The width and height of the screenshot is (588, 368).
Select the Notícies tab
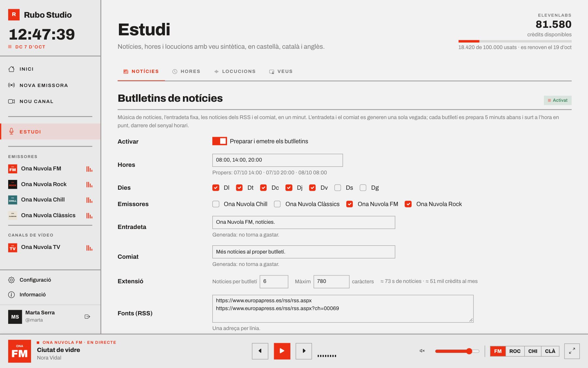tap(141, 71)
